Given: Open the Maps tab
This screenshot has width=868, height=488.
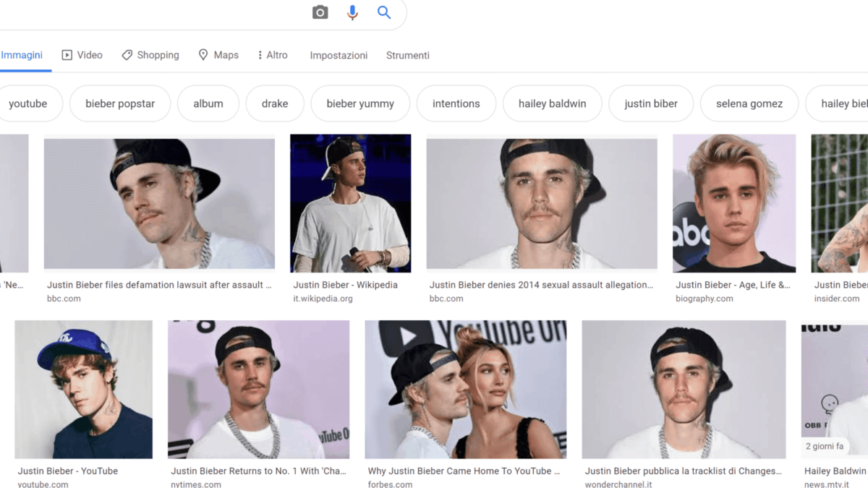Looking at the screenshot, I should (218, 55).
